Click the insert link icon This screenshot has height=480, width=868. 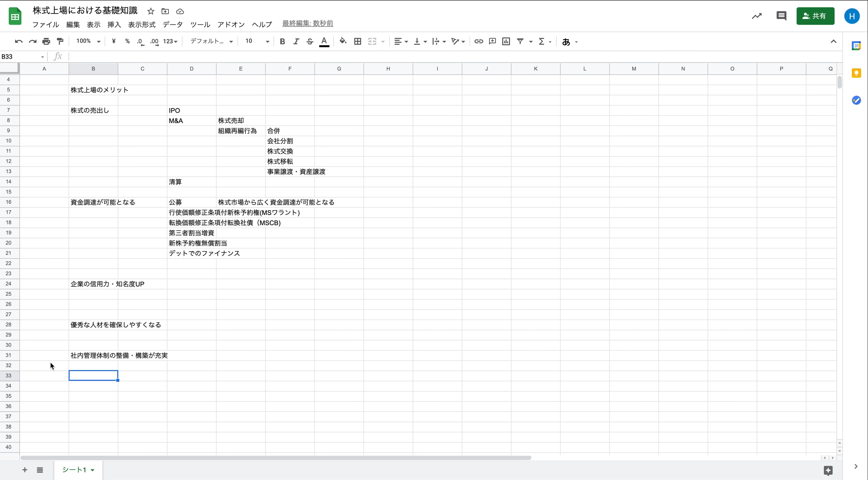pyautogui.click(x=478, y=41)
